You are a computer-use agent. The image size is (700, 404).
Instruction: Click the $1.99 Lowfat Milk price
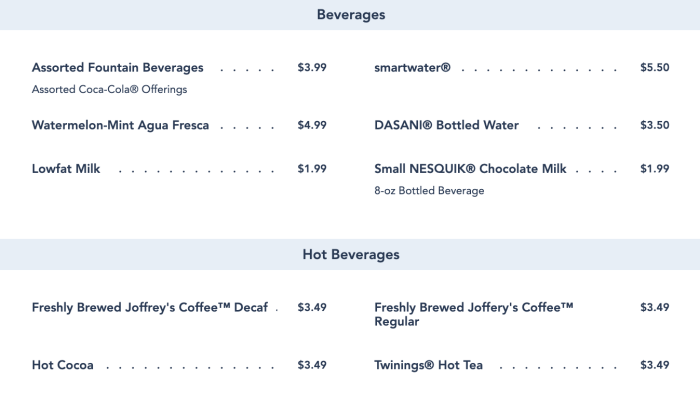coord(312,169)
